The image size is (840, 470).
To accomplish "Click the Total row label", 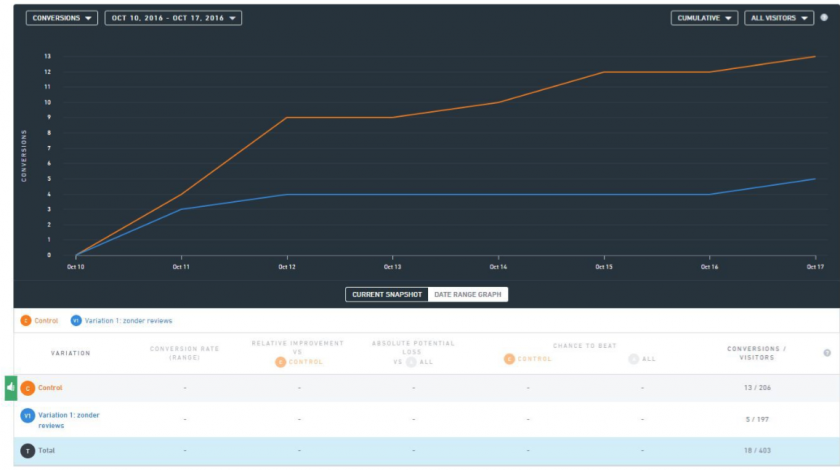I will pyautogui.click(x=47, y=451).
